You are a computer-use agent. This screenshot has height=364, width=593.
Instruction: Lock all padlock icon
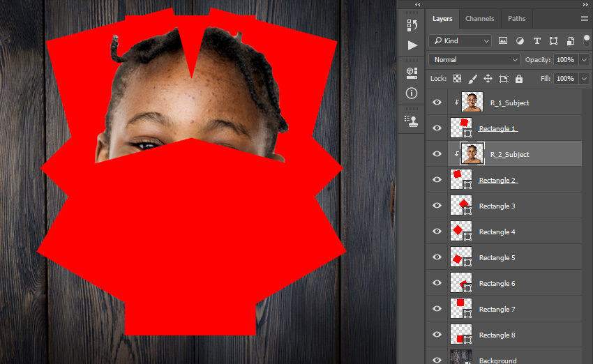click(519, 79)
